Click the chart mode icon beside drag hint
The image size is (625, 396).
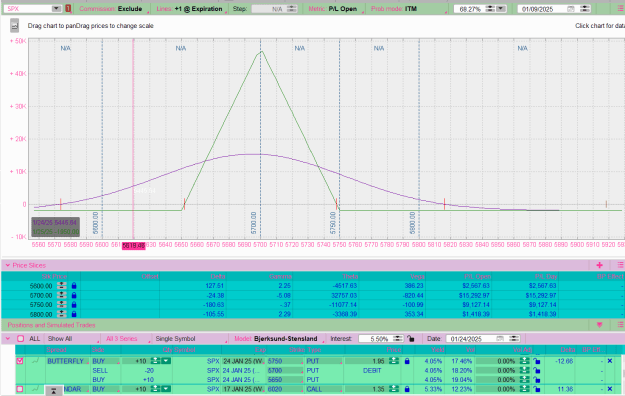pyautogui.click(x=15, y=26)
